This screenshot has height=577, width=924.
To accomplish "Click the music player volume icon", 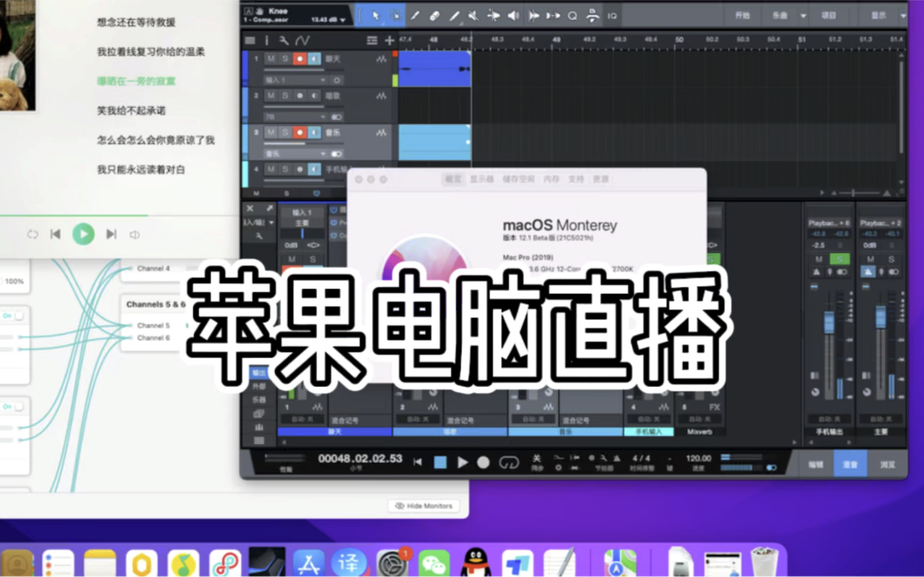I will pos(135,234).
